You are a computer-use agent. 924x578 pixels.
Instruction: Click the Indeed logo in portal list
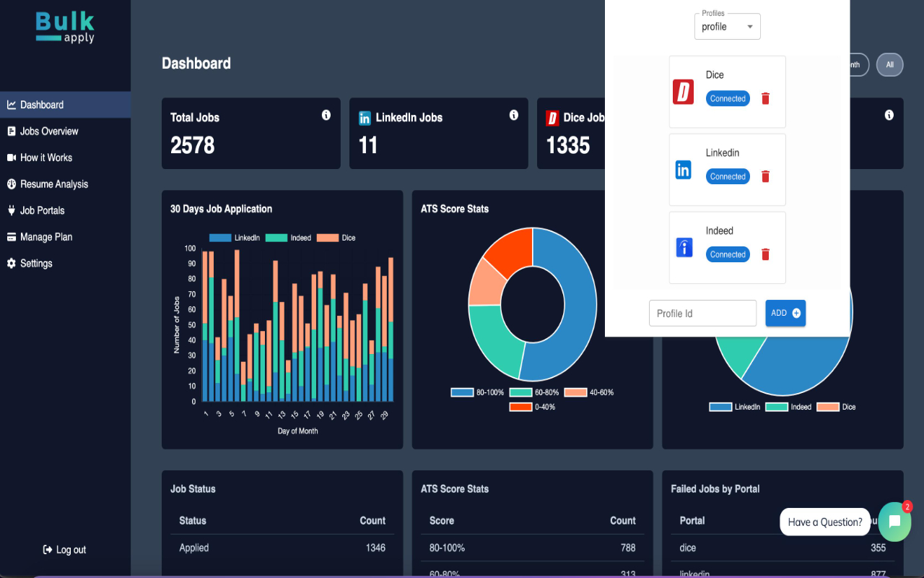(x=684, y=248)
